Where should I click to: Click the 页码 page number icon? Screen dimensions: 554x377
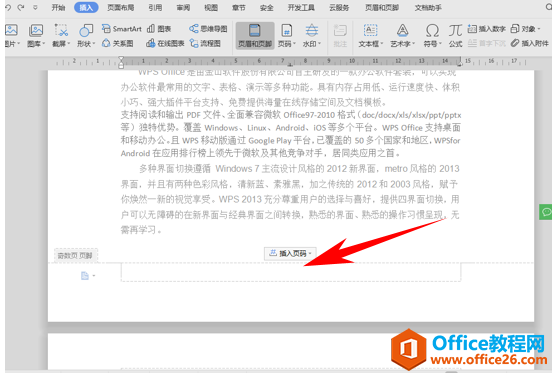(x=286, y=31)
